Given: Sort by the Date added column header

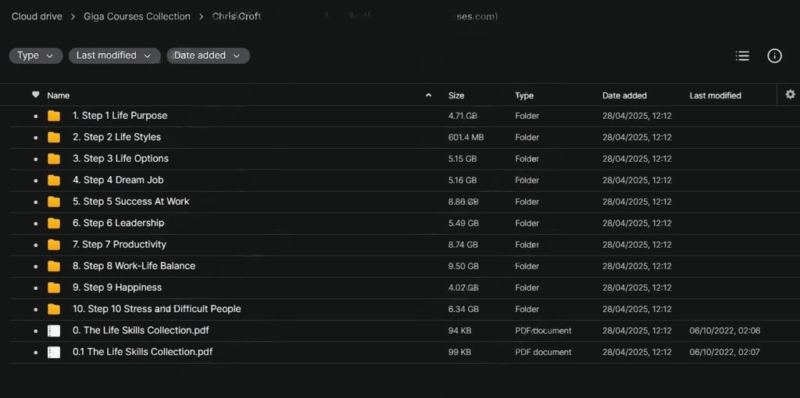Looking at the screenshot, I should (624, 95).
